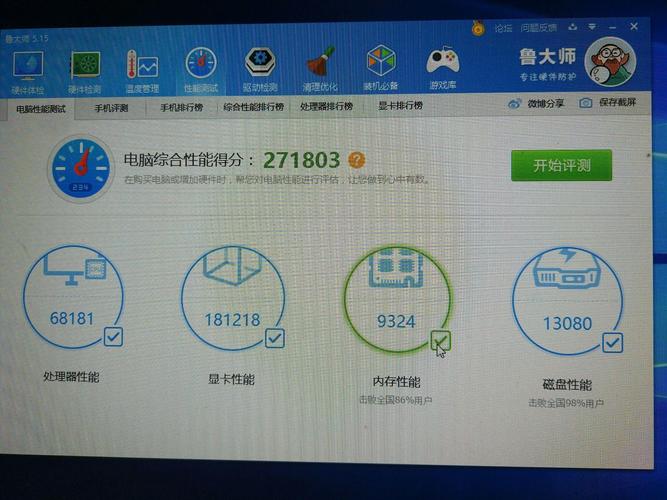Uncheck the 显卡性能 graphics test checkbox
This screenshot has height=500, width=667.
click(x=275, y=338)
